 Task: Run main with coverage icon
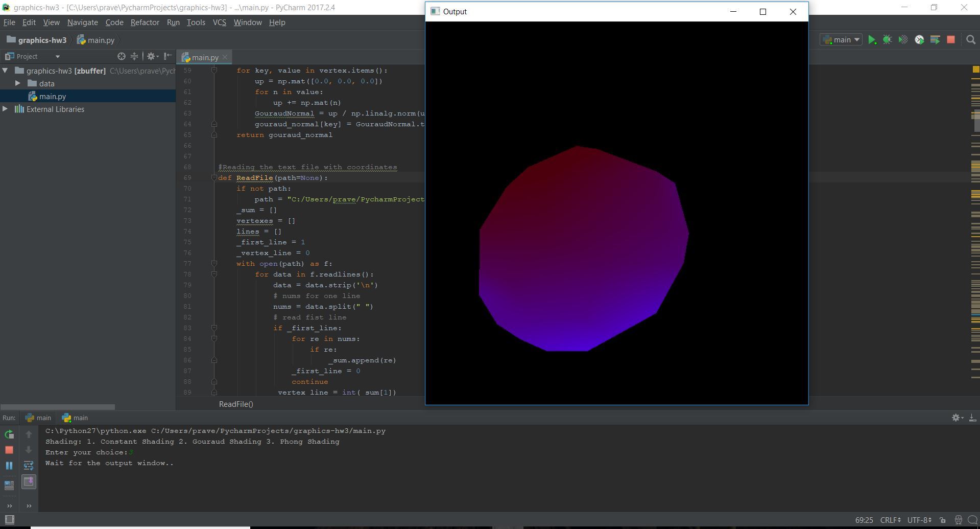pos(903,40)
